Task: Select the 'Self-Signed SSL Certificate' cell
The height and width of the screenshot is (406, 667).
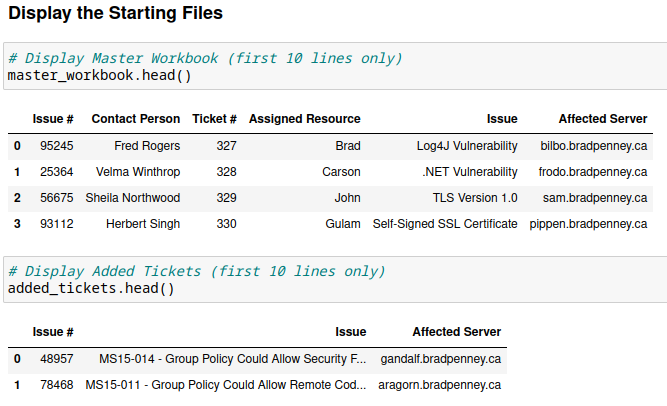Action: tap(445, 224)
